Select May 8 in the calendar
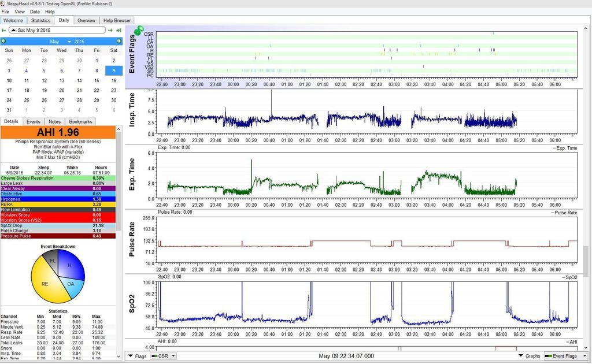 [97, 70]
